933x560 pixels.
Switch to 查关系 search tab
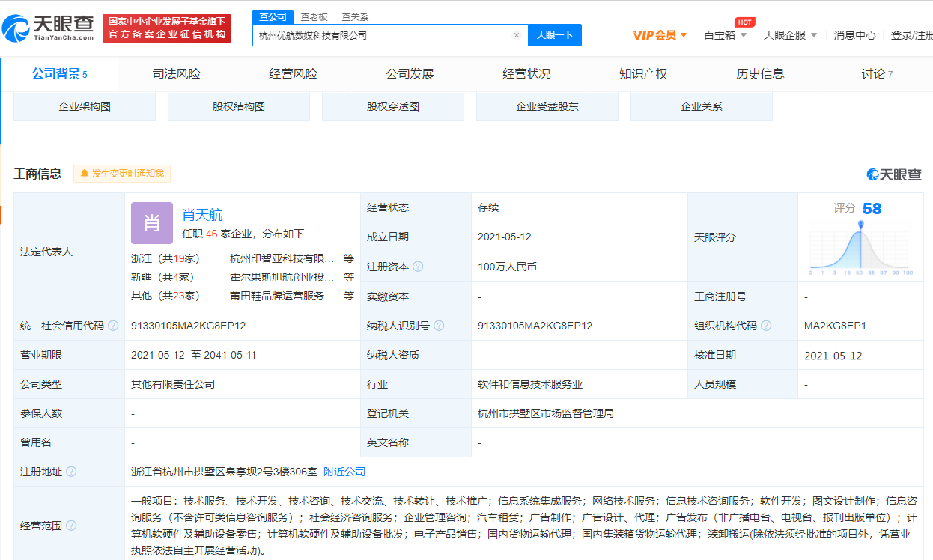point(355,16)
